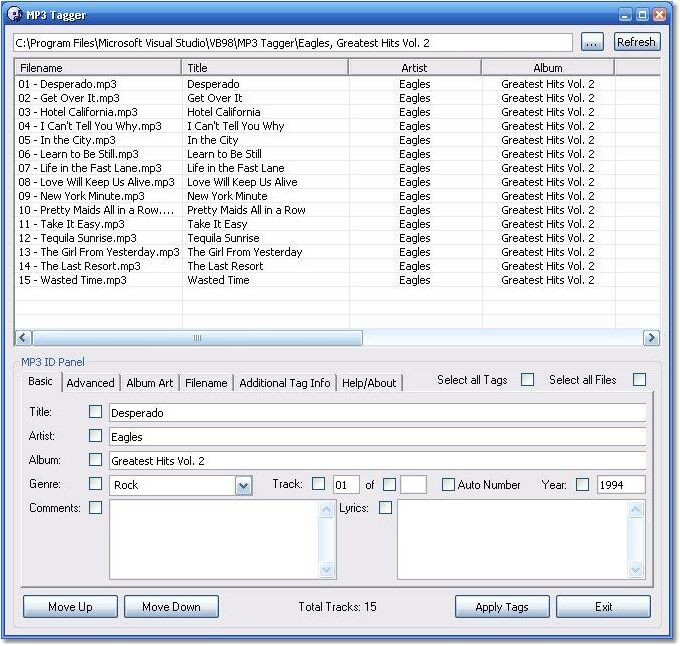
Task: Select file 12 - Tequila Sunrise.mp3
Action: tap(77, 238)
